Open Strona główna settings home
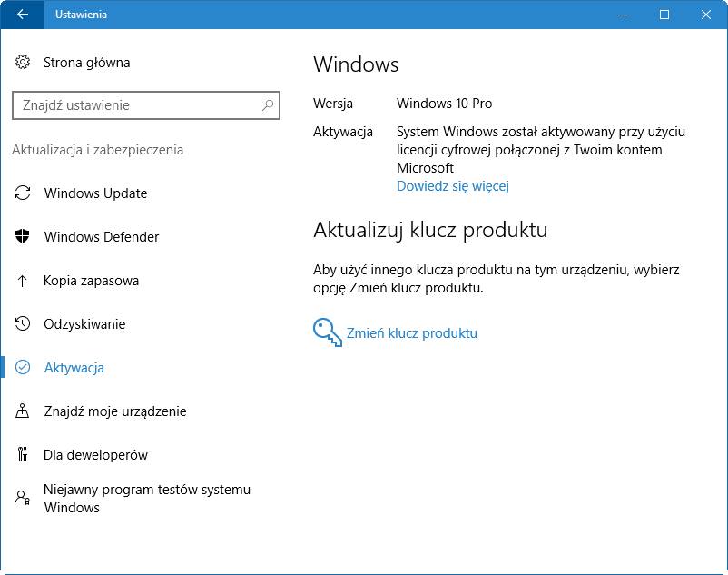 tap(86, 63)
